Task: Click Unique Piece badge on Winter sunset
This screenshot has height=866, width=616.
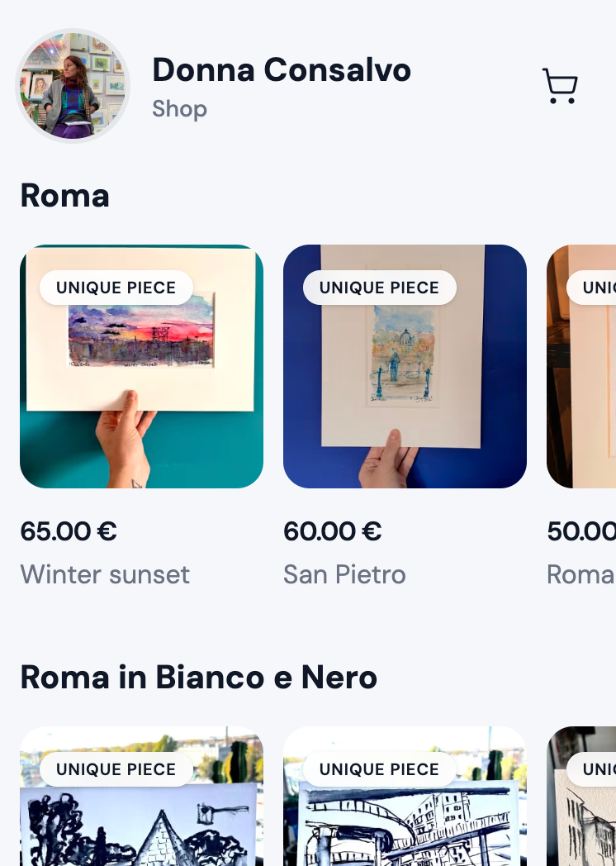Action: pyautogui.click(x=116, y=288)
